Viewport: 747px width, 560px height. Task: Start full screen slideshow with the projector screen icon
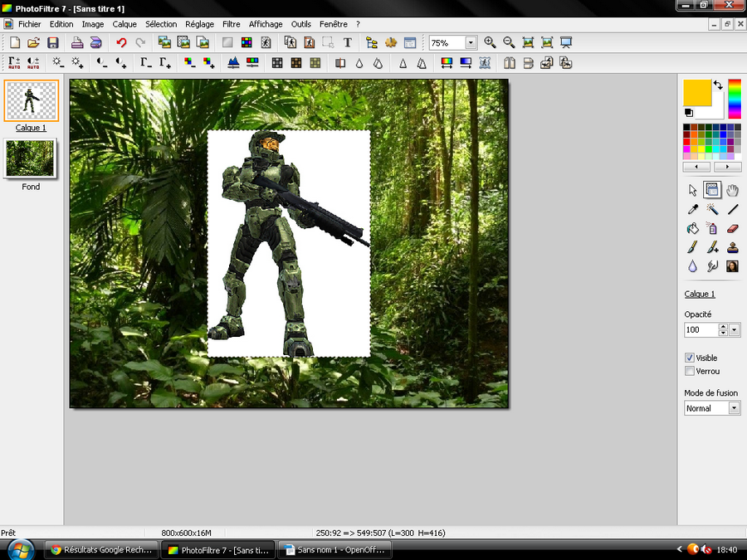click(566, 43)
